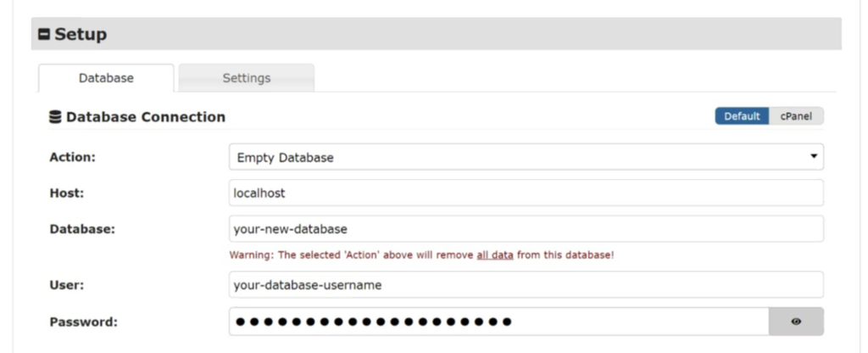Click the Host field label
Viewport: 868px width, 353px height.
pos(67,193)
